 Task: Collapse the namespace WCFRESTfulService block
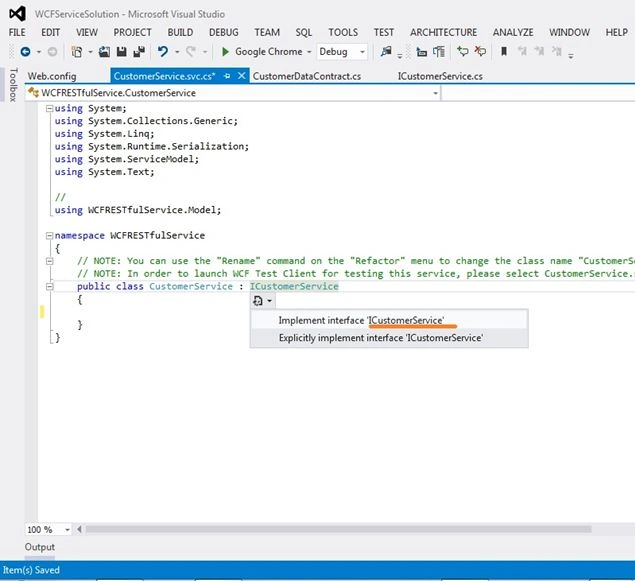click(x=49, y=235)
